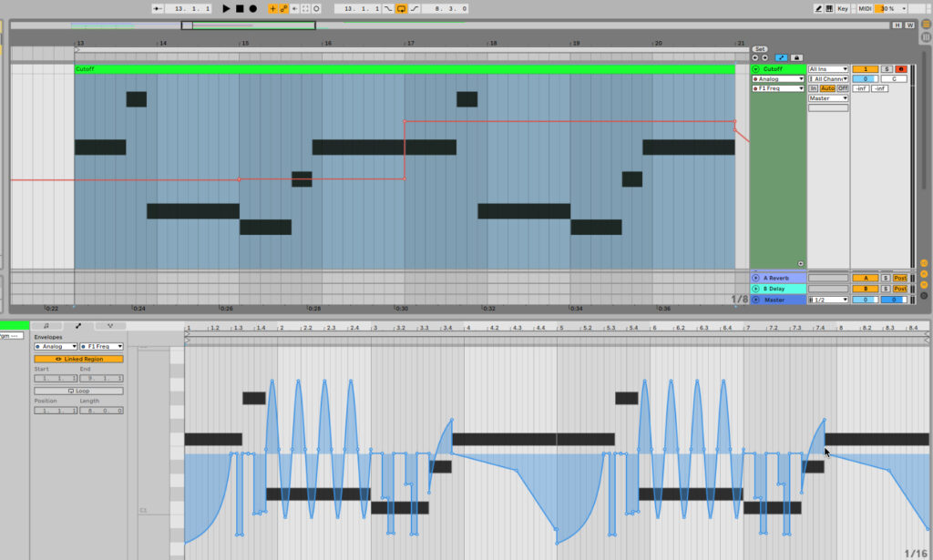Viewport: 933px width, 560px height.
Task: Adjust the Cutoff track volume slider
Action: (x=866, y=78)
